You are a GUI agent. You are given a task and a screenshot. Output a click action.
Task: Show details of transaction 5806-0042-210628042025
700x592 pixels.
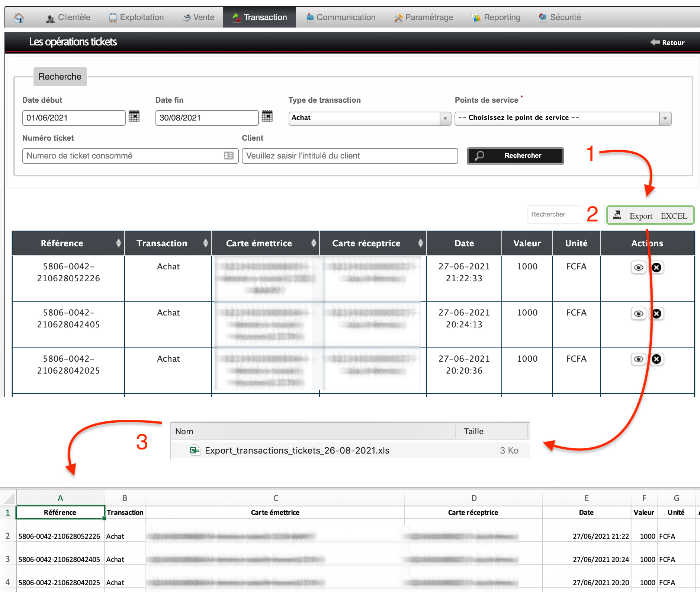click(638, 359)
